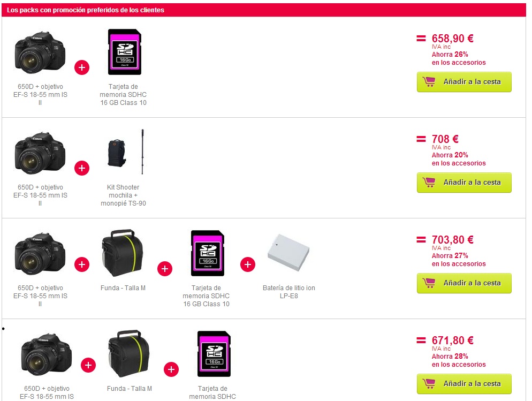Open the SD card image in the first pack
The width and height of the screenshot is (532, 401).
[x=124, y=52]
